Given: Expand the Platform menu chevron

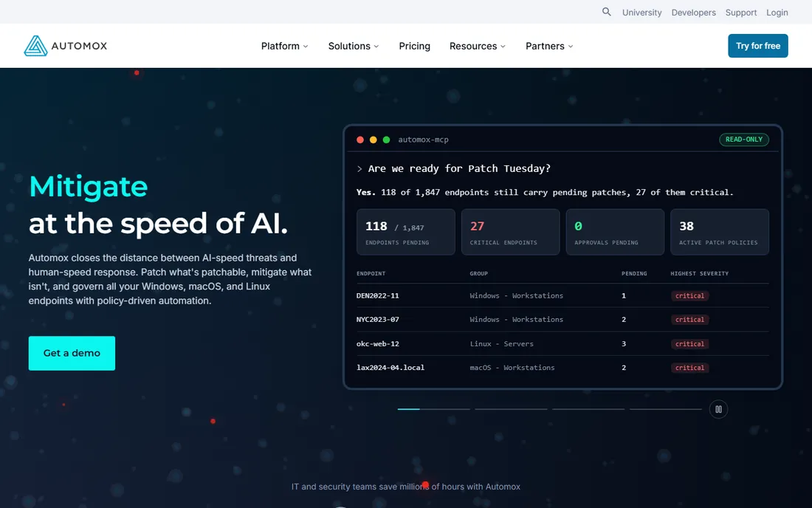Looking at the screenshot, I should point(306,46).
